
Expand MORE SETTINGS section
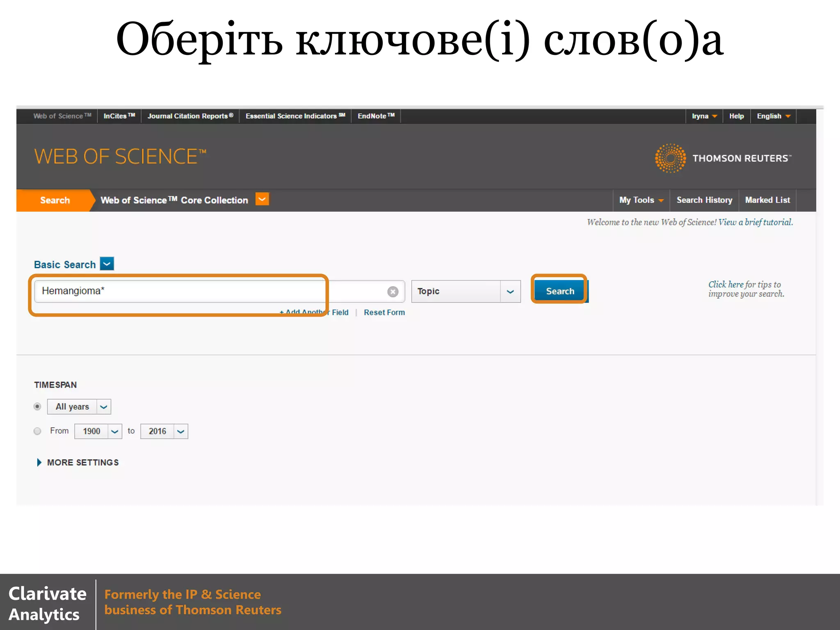[x=78, y=462]
